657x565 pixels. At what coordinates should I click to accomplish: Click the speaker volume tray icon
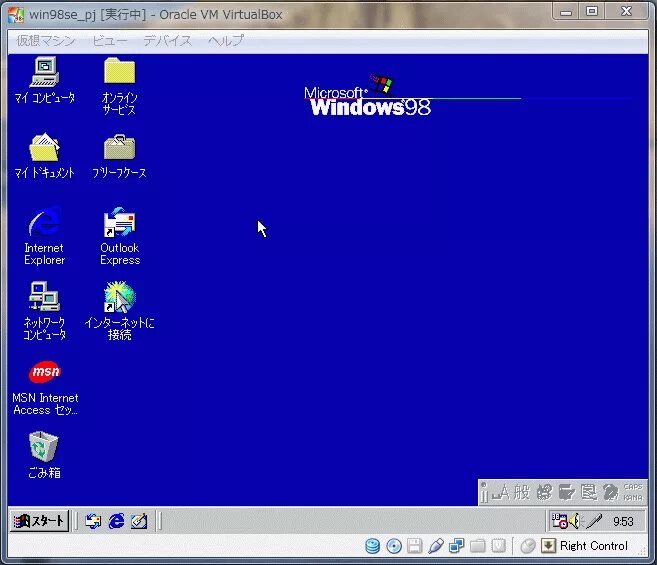pyautogui.click(x=576, y=521)
